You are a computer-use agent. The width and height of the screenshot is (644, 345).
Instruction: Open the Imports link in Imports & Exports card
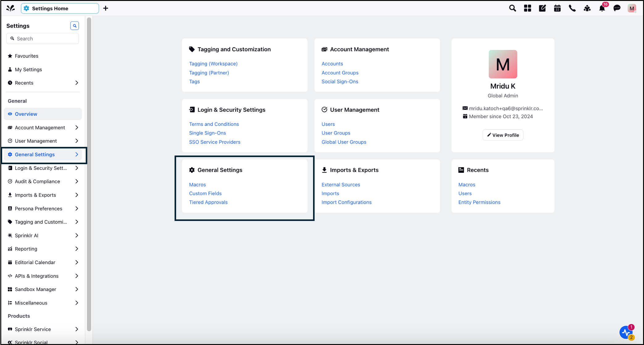[x=330, y=193]
